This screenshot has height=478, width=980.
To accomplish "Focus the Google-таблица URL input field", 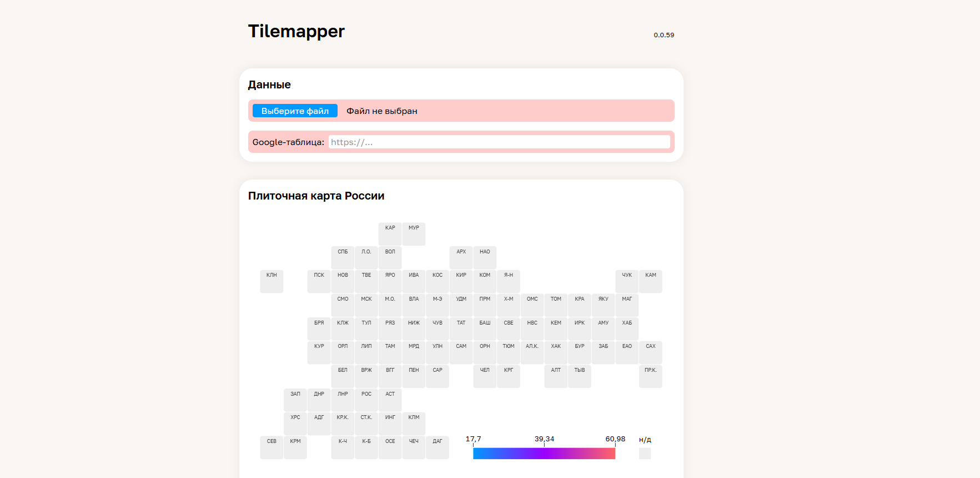I will (499, 142).
